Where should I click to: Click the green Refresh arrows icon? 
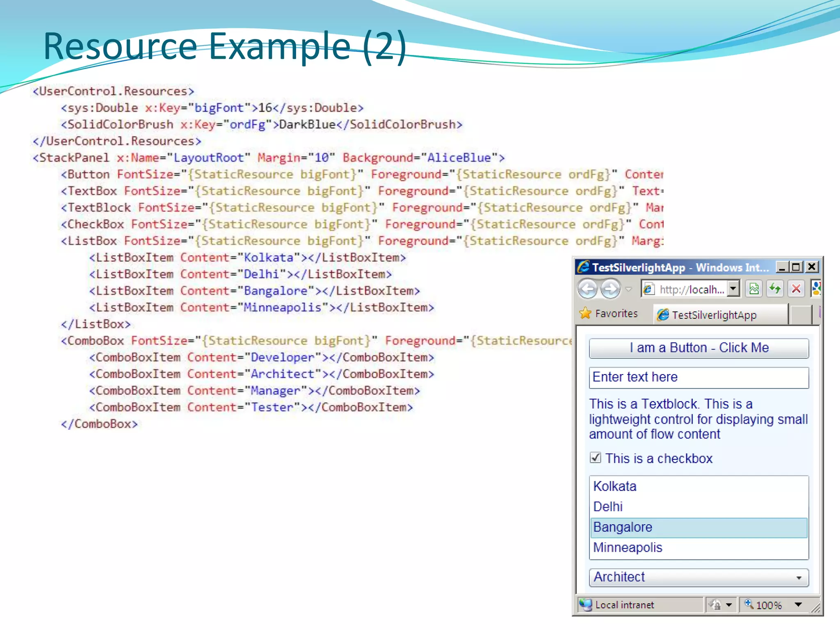(775, 289)
